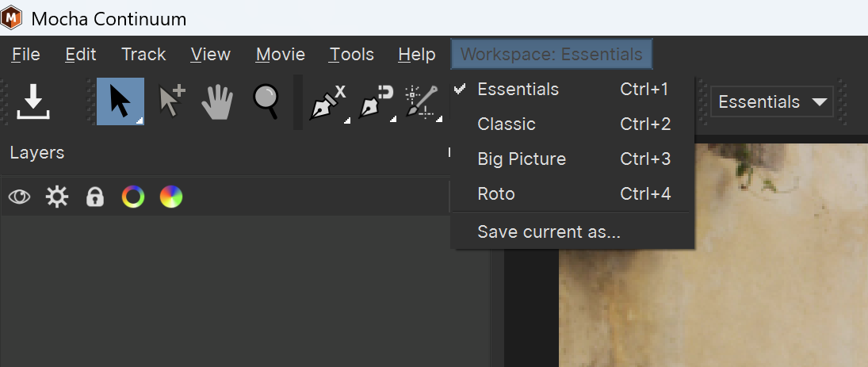Open the File menu

[26, 54]
